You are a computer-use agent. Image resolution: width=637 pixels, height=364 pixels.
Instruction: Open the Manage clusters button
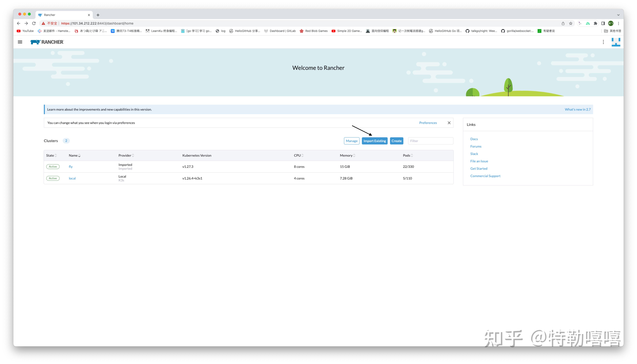click(352, 141)
